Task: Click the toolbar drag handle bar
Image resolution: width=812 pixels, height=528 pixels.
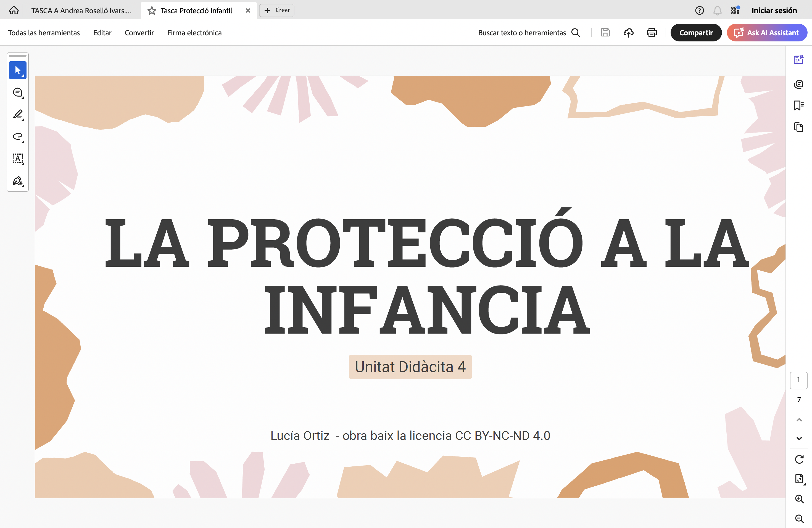Action: pyautogui.click(x=18, y=56)
